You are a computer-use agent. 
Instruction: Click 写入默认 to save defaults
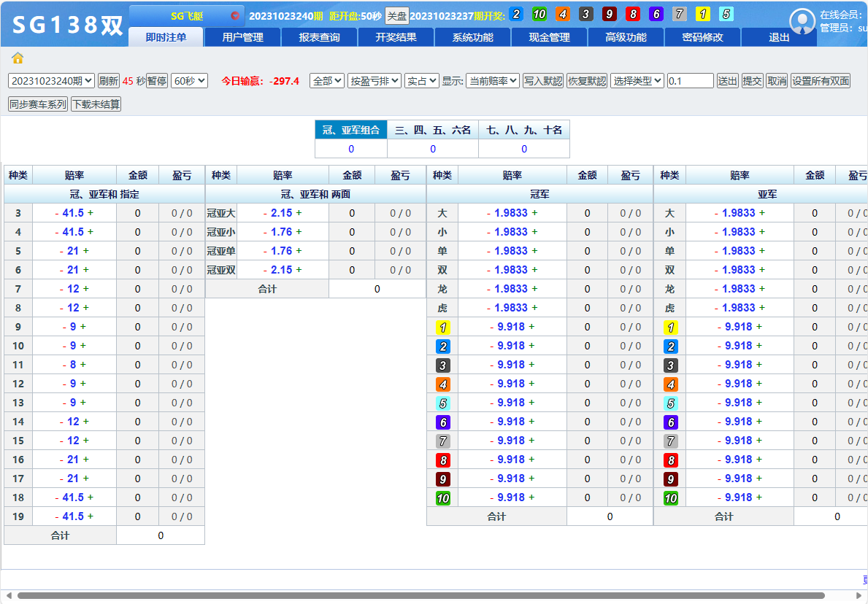click(x=543, y=81)
